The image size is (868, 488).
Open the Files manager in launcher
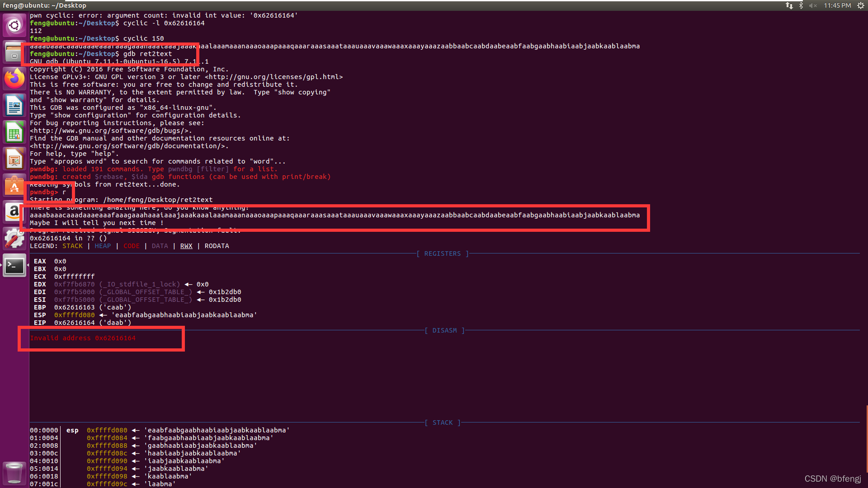14,52
